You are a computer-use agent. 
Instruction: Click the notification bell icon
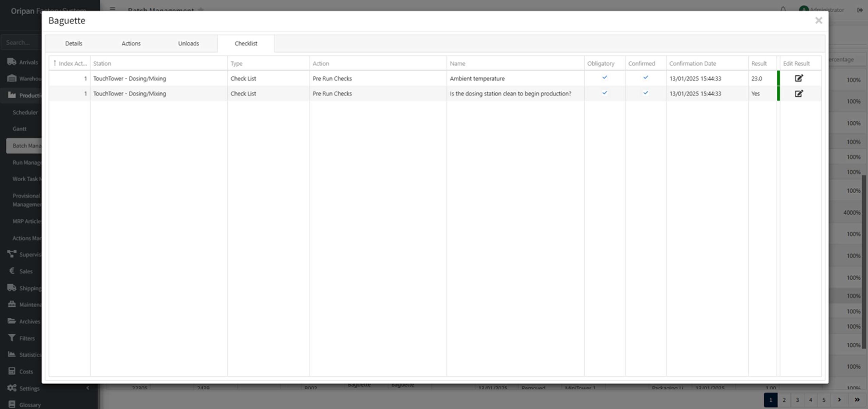[x=783, y=9]
